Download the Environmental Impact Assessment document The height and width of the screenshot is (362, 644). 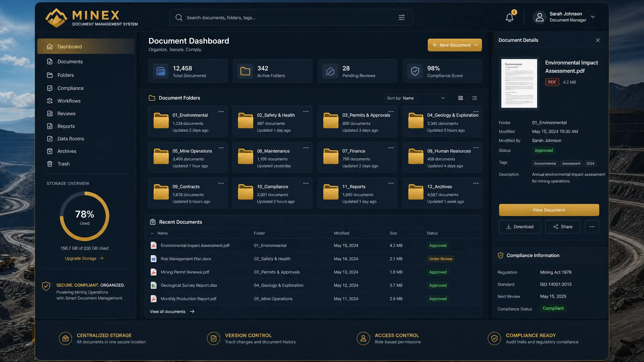520,227
